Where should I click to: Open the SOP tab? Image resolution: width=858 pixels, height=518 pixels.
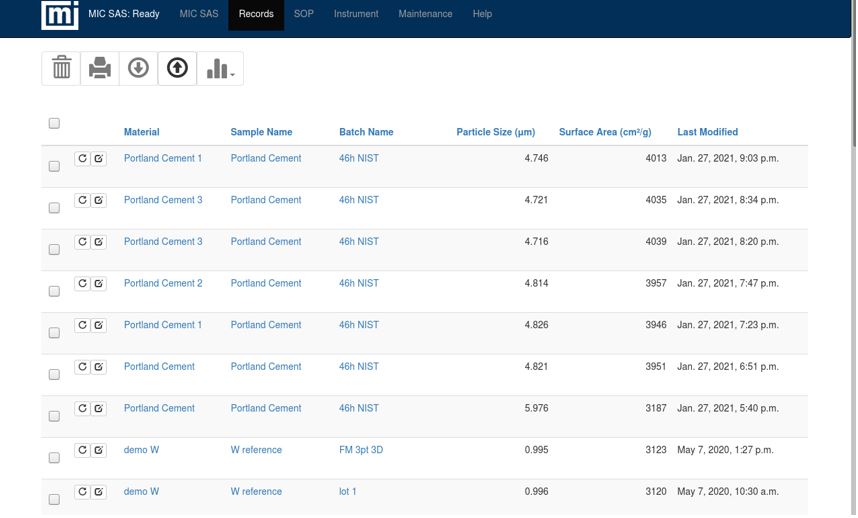(303, 14)
